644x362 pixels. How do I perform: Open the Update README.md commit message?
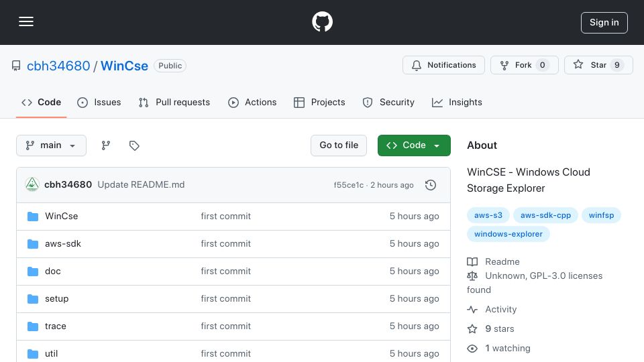(x=141, y=185)
